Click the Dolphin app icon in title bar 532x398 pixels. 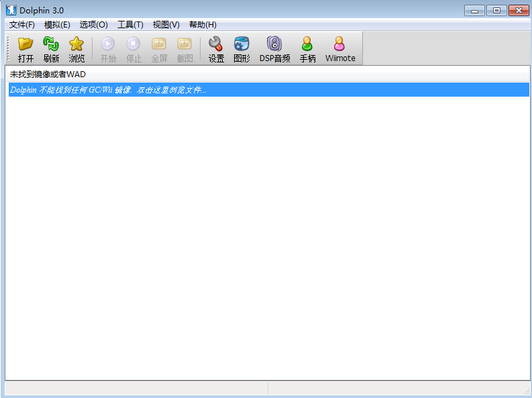coord(11,10)
